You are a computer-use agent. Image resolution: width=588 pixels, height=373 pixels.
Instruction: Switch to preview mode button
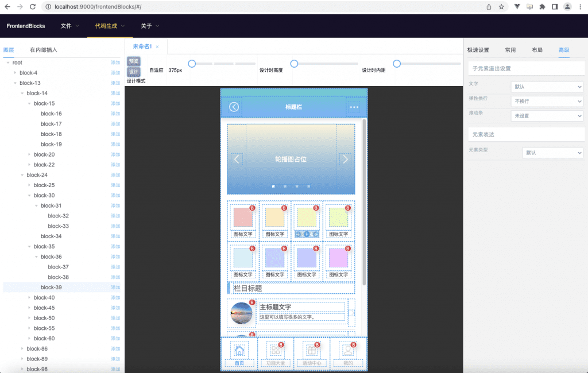[x=133, y=61]
